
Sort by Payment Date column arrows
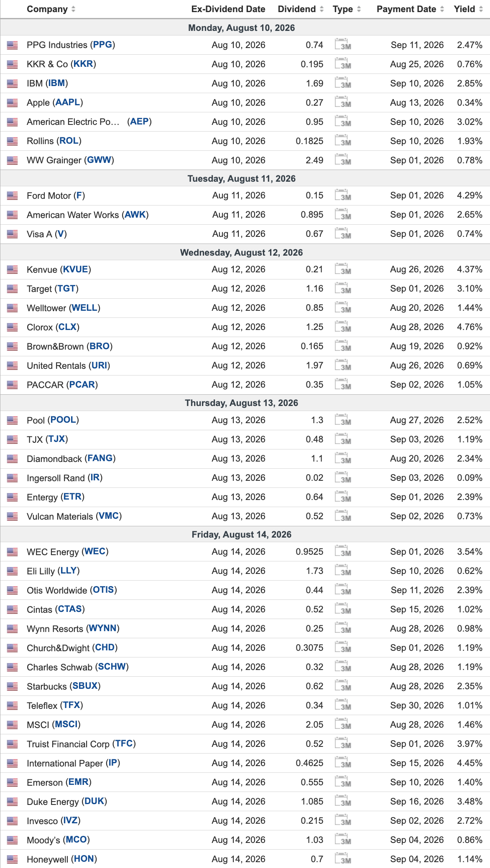(442, 9)
